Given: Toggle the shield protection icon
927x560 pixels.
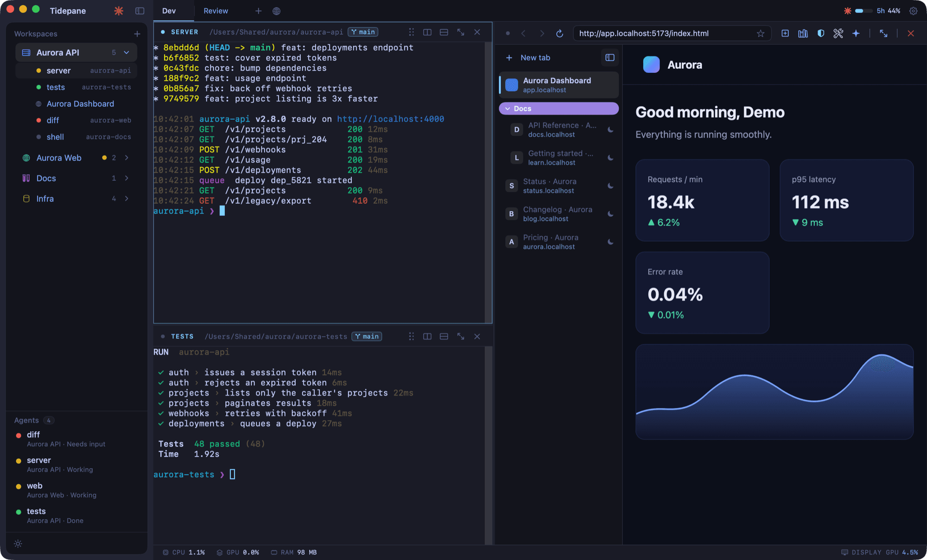Looking at the screenshot, I should [821, 33].
